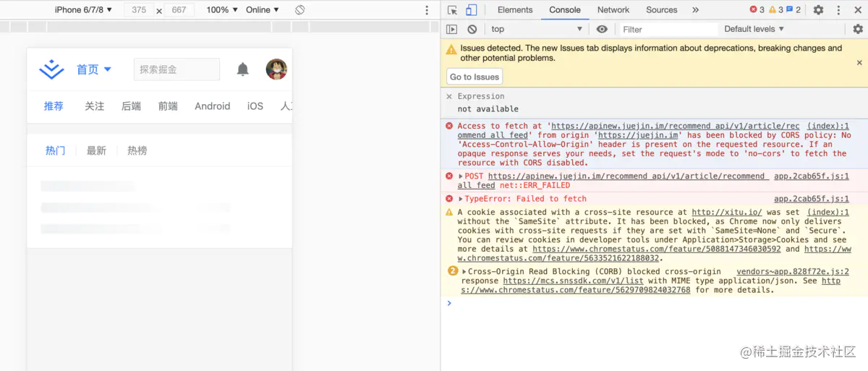Click the blue message count badge

pyautogui.click(x=793, y=10)
